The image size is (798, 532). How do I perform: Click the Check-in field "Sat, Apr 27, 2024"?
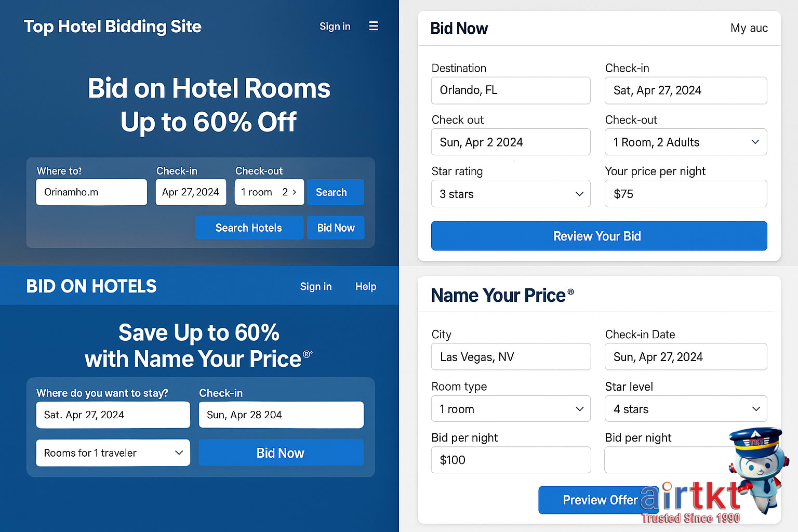[685, 90]
